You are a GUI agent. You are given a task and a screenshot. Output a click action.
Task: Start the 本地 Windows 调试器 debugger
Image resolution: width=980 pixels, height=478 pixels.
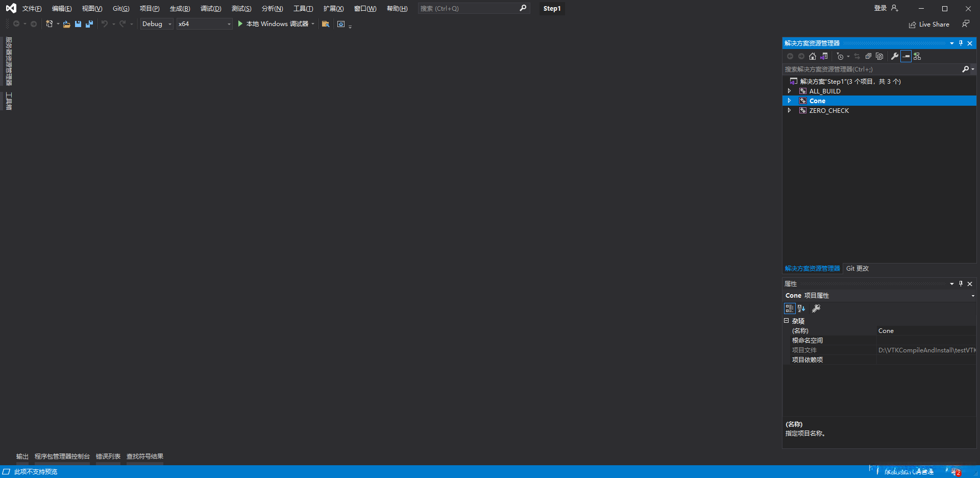[273, 24]
